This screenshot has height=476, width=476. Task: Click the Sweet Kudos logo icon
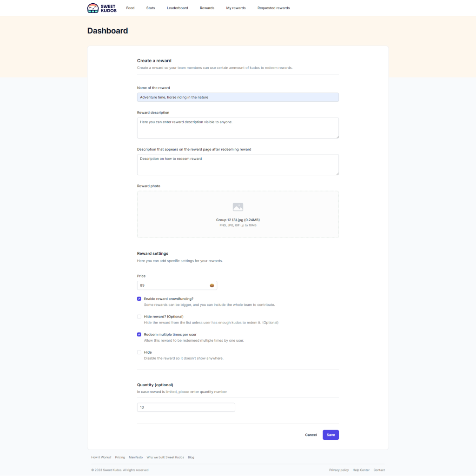point(93,8)
